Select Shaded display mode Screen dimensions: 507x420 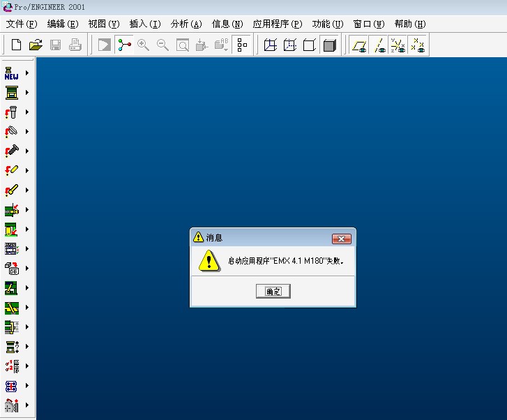329,45
